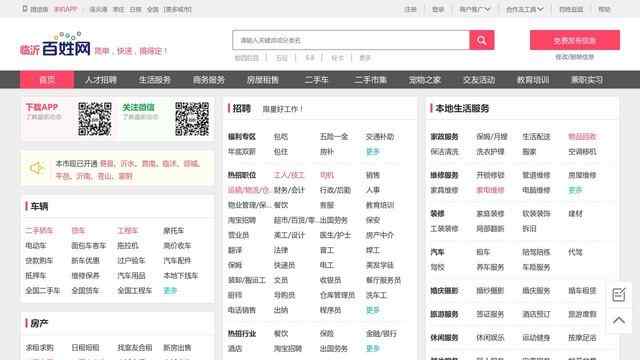Open the 二手车 navigation tab
Viewport: 640px width, 360px height.
click(316, 80)
